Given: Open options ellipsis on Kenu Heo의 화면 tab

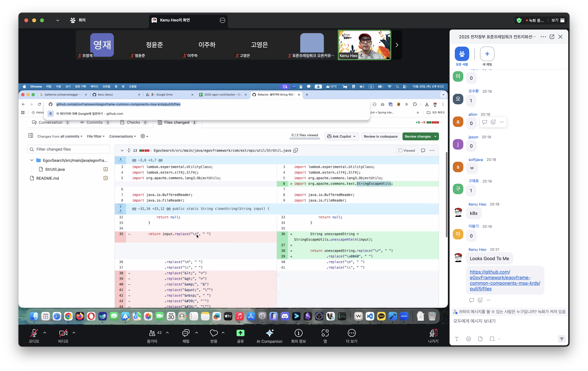Looking at the screenshot, I should click(222, 20).
